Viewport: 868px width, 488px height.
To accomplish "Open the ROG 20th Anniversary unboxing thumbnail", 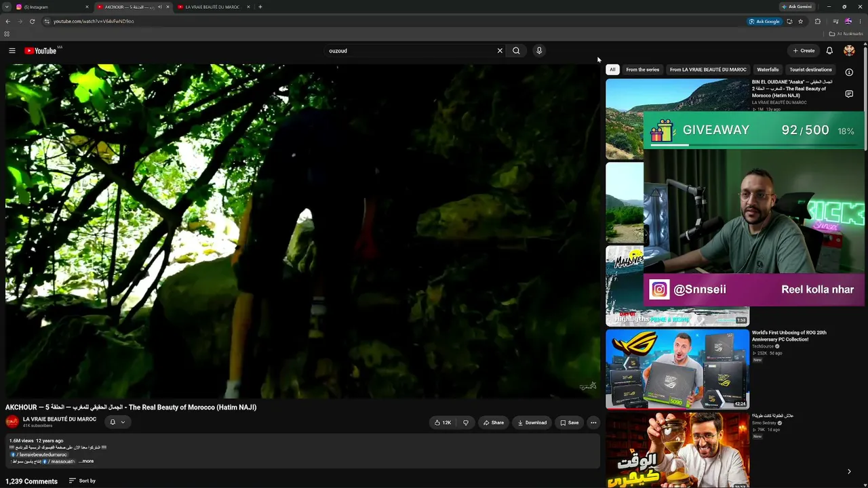I will click(677, 369).
